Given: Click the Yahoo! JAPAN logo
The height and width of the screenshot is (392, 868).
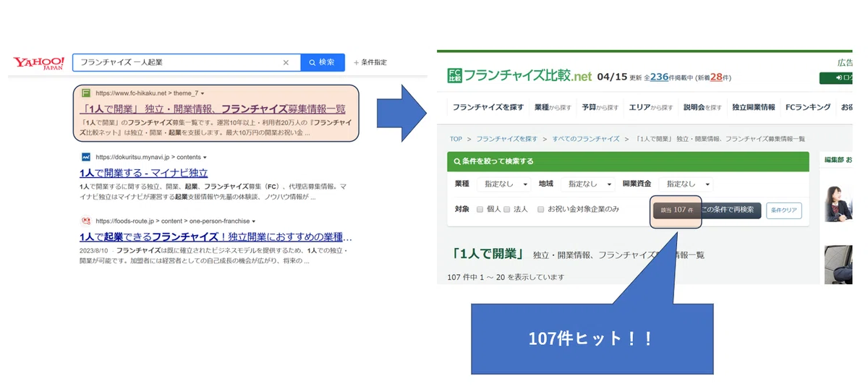Looking at the screenshot, I should coord(39,62).
